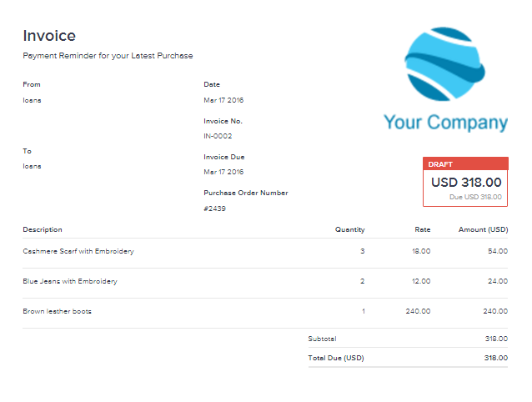Click rate 18.00 in Cashmere Scarf row
The width and height of the screenshot is (532, 402).
tap(421, 251)
